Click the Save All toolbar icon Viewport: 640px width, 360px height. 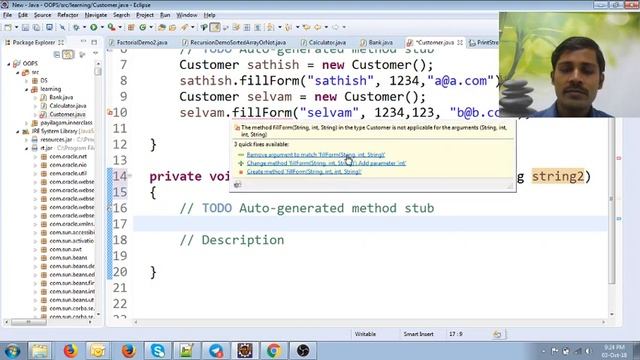36,27
